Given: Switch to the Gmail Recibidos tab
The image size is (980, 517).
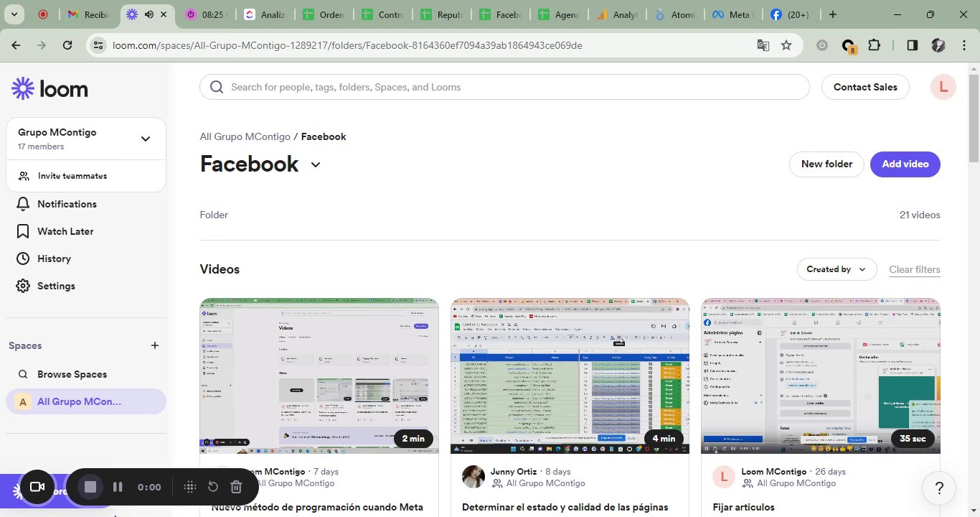Looking at the screenshot, I should (88, 14).
